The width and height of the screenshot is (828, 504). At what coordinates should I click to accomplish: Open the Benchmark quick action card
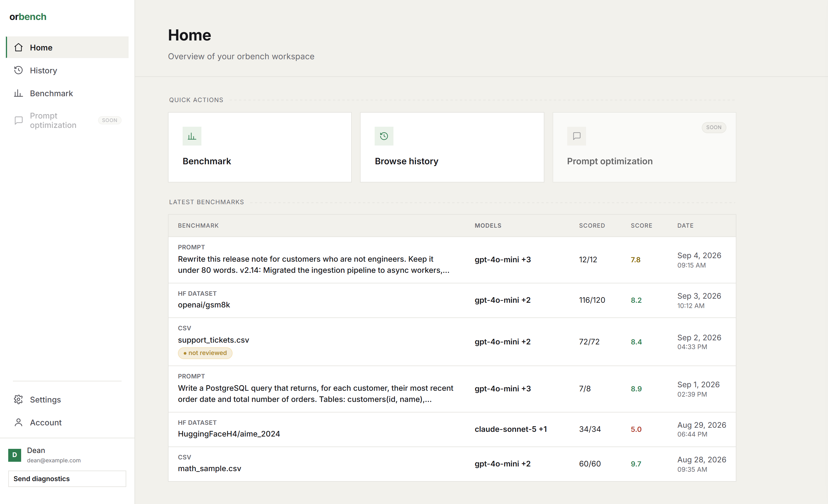(x=260, y=147)
